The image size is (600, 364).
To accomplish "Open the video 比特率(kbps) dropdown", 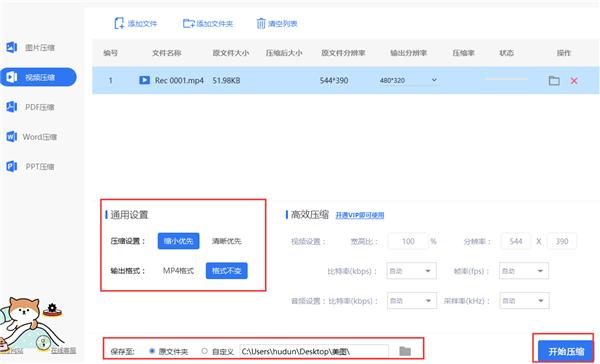I will (411, 271).
